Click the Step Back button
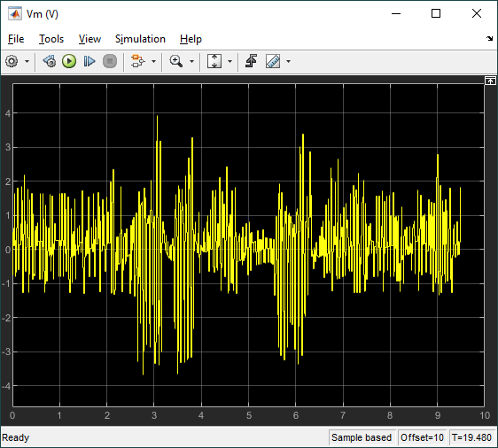 tap(50, 61)
